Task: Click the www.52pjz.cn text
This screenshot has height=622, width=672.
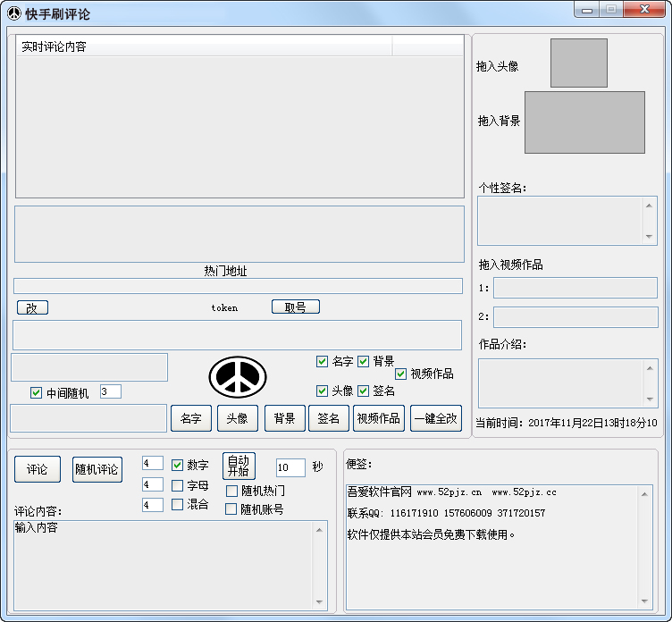Action: tap(449, 492)
